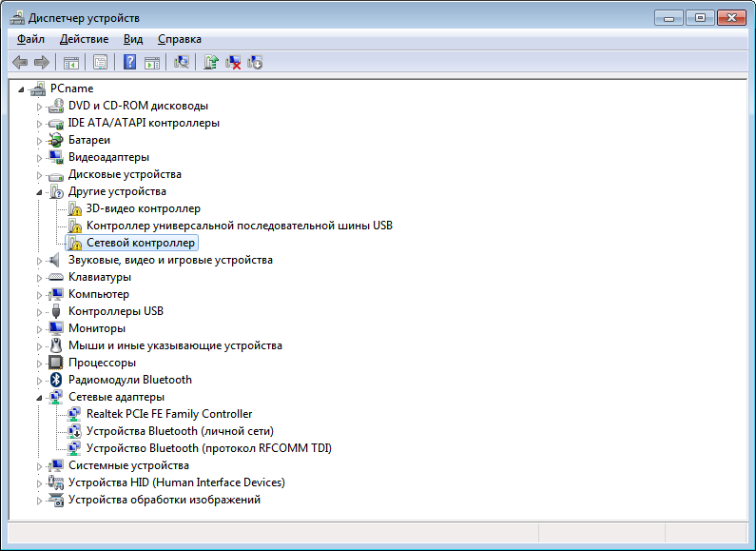Expand Звуковые, видео и игровые устройства
This screenshot has width=756, height=551.
click(x=40, y=261)
